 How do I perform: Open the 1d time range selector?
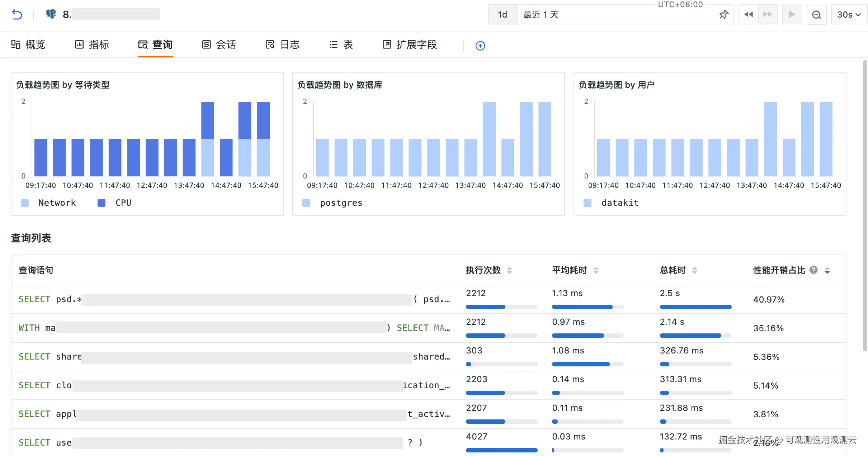coord(503,15)
